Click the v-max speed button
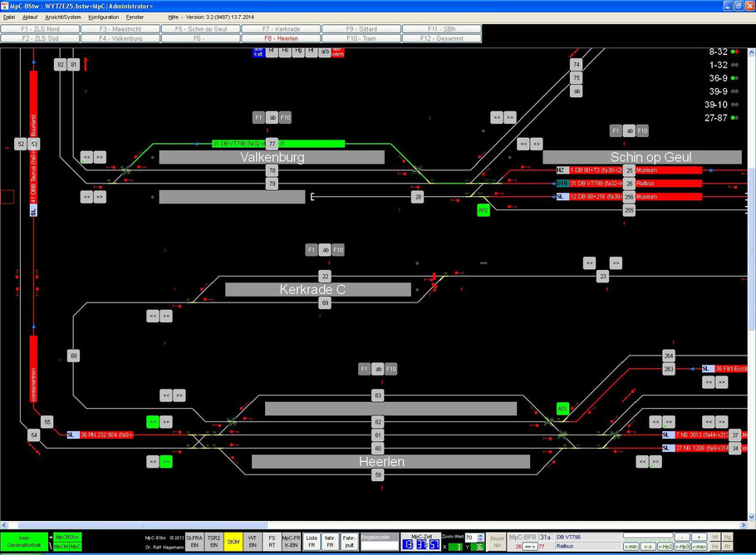Viewport: 756px width, 555px height. (700, 547)
